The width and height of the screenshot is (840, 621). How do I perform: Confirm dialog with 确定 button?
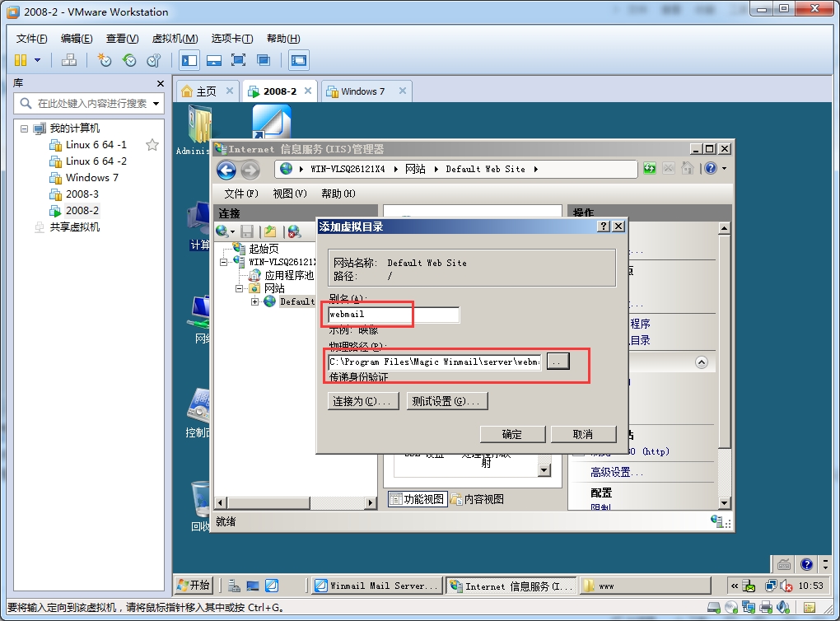512,434
